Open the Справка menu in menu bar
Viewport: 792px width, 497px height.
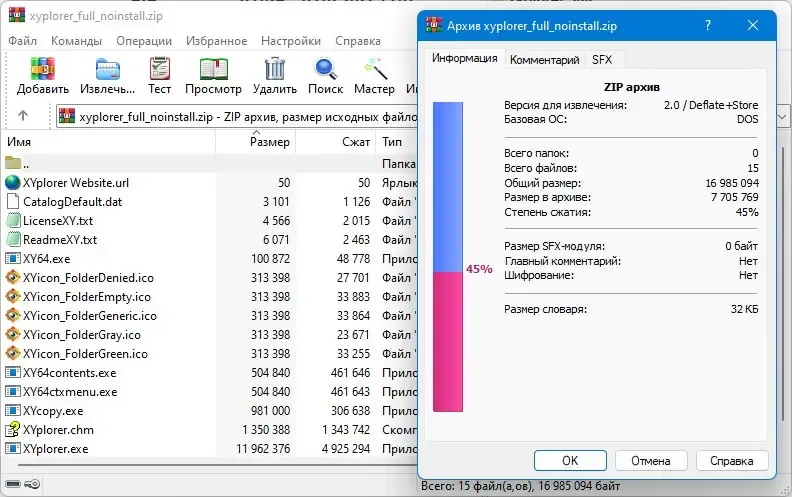pyautogui.click(x=358, y=41)
